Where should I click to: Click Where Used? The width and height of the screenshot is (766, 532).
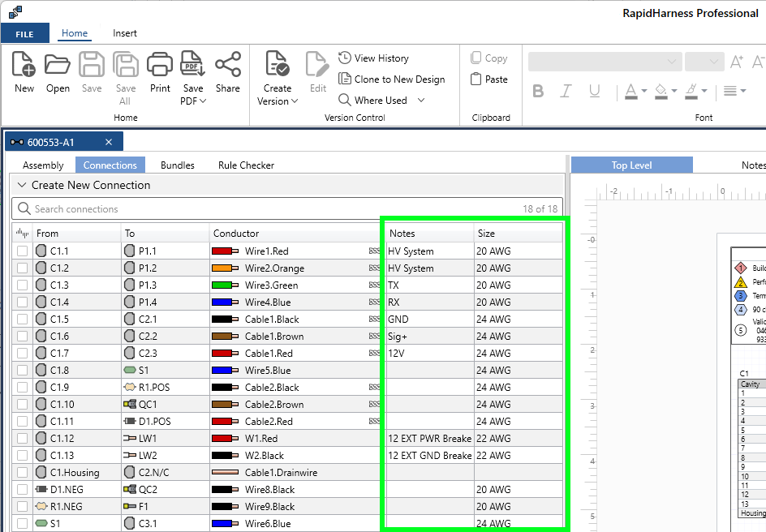(373, 100)
